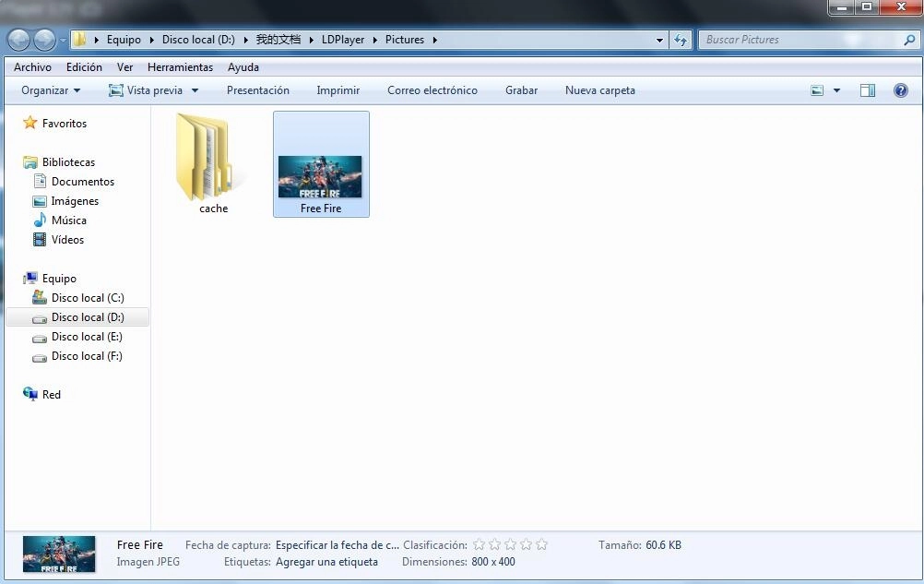The width and height of the screenshot is (924, 584).
Task: Toggle the preview pane icon
Action: 868,90
